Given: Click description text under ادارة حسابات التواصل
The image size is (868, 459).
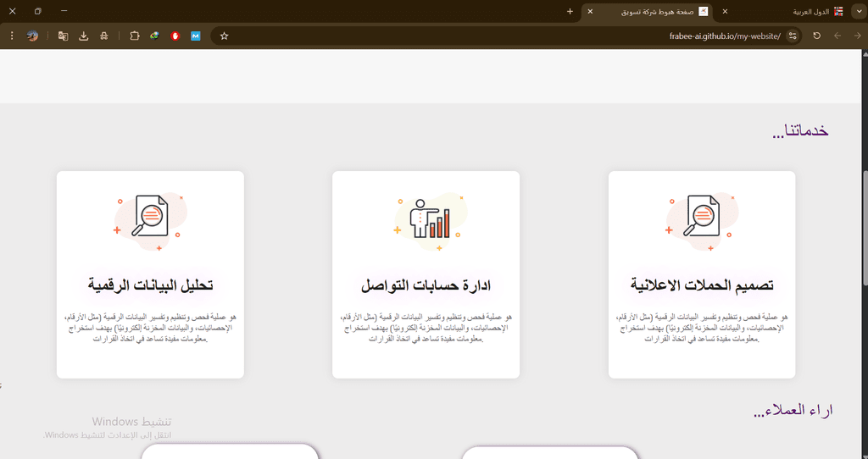Looking at the screenshot, I should pos(426,328).
